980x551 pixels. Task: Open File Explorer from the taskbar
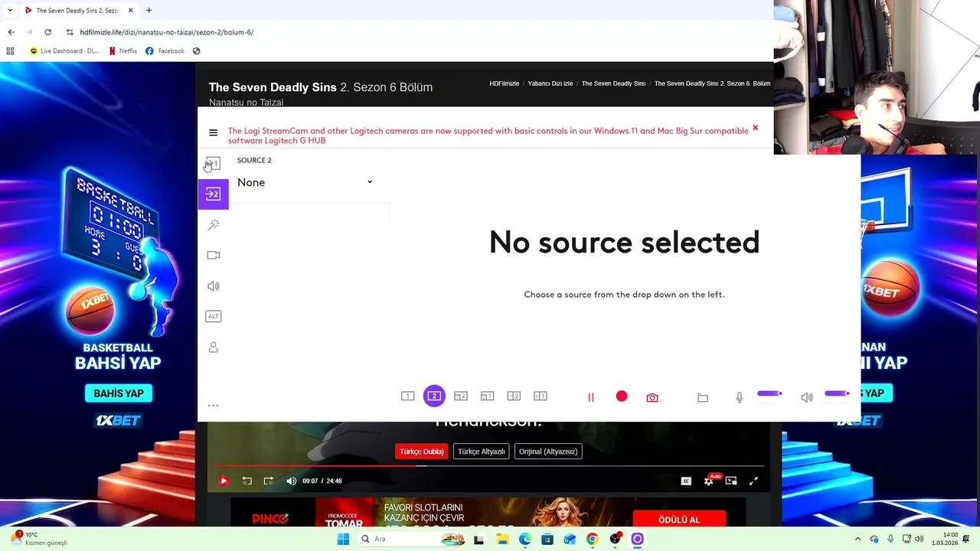tap(502, 539)
